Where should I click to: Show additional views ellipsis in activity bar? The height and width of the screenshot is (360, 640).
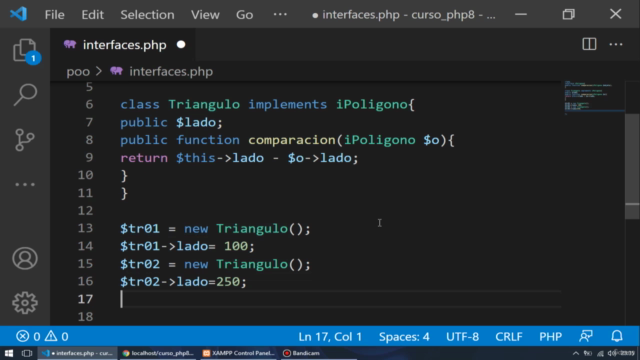[x=25, y=184]
